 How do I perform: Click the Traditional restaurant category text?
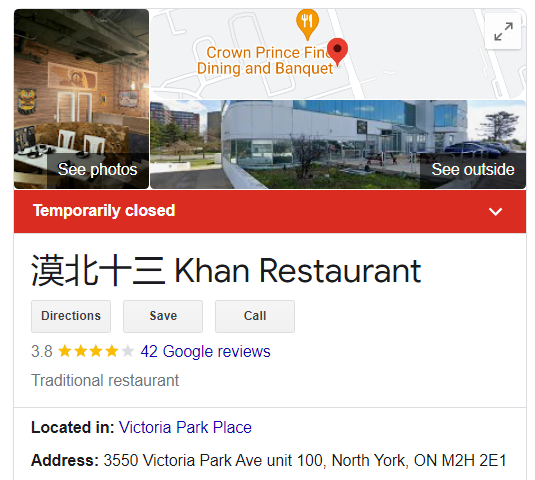point(105,380)
